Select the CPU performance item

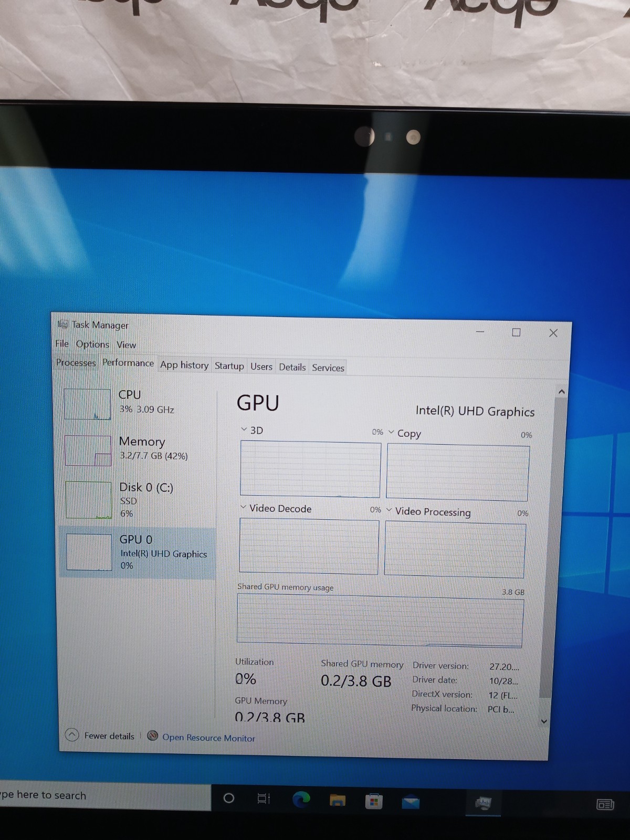coord(138,403)
